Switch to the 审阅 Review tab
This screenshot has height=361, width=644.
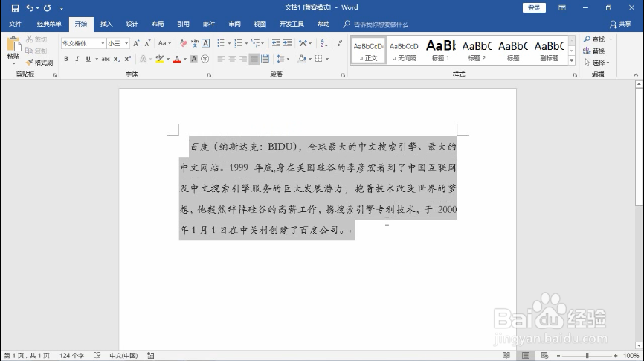pos(234,24)
